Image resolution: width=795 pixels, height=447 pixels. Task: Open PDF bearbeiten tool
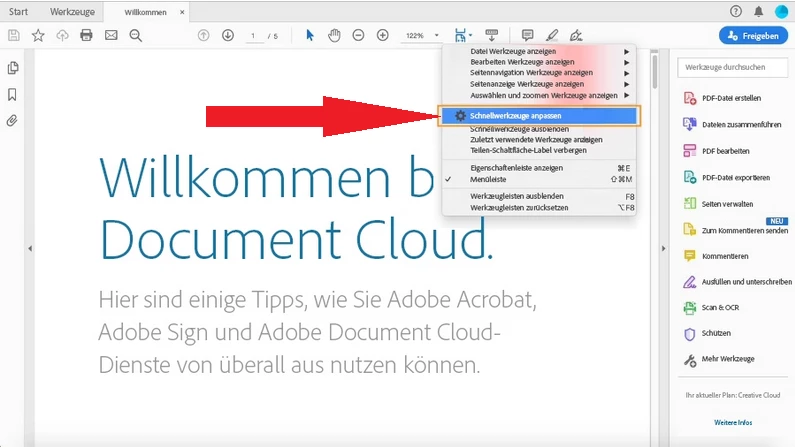716,151
